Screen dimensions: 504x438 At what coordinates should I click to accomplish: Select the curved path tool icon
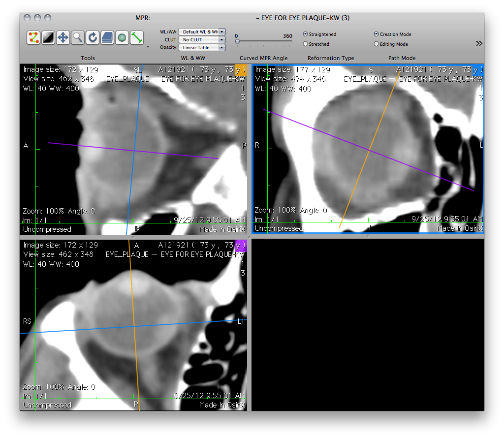[33, 37]
